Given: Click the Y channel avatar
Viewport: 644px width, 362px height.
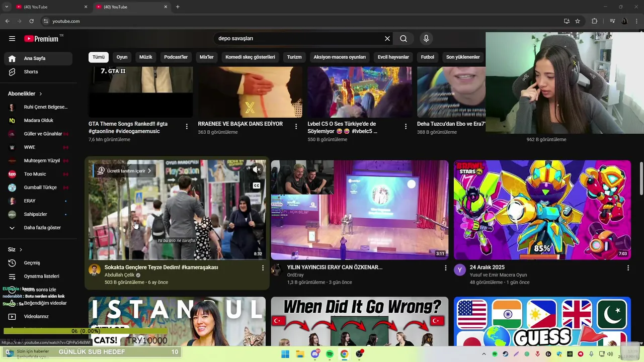Looking at the screenshot, I should (x=459, y=270).
